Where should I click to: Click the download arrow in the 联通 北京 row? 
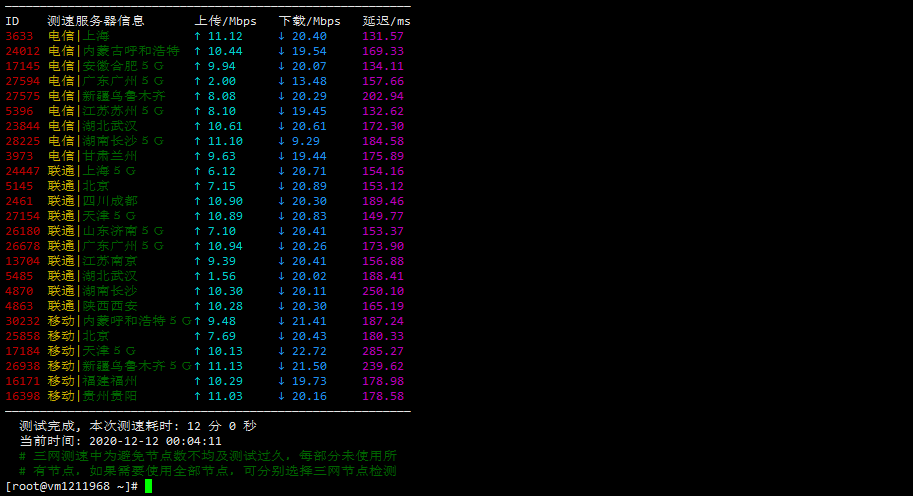click(282, 186)
